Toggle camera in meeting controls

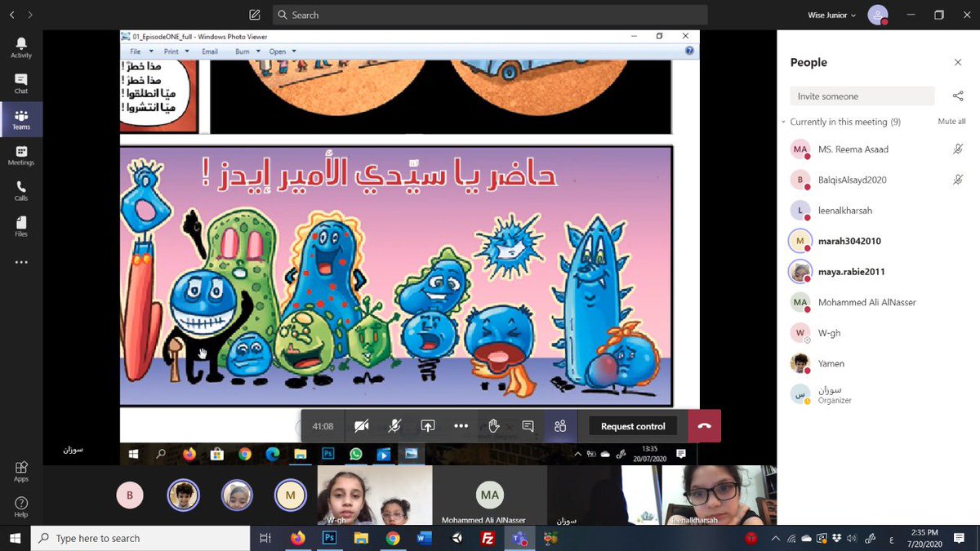tap(362, 426)
